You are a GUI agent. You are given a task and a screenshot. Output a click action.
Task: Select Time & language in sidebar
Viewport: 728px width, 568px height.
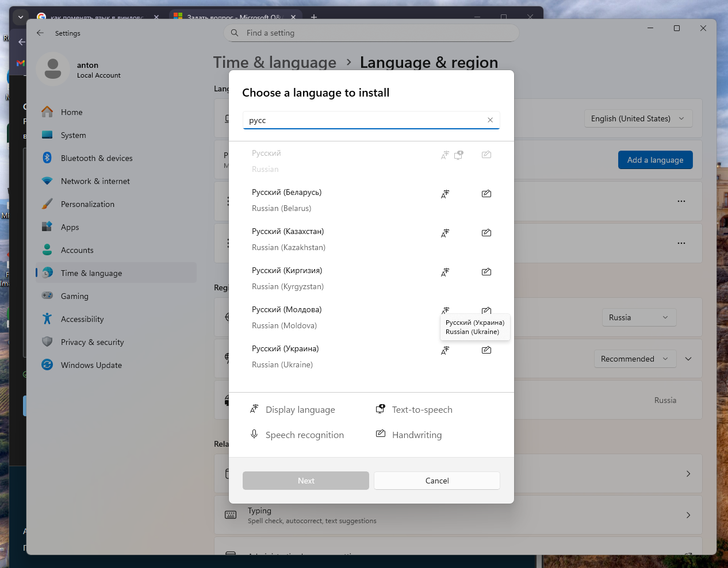(x=116, y=273)
